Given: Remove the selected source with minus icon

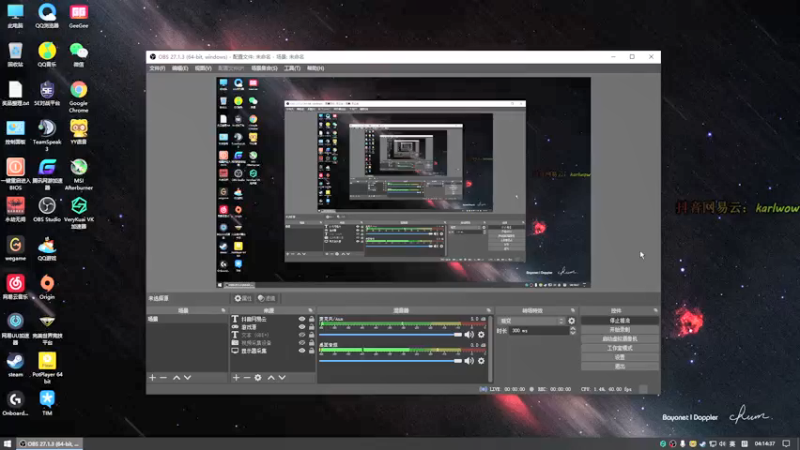Looking at the screenshot, I should 246,378.
